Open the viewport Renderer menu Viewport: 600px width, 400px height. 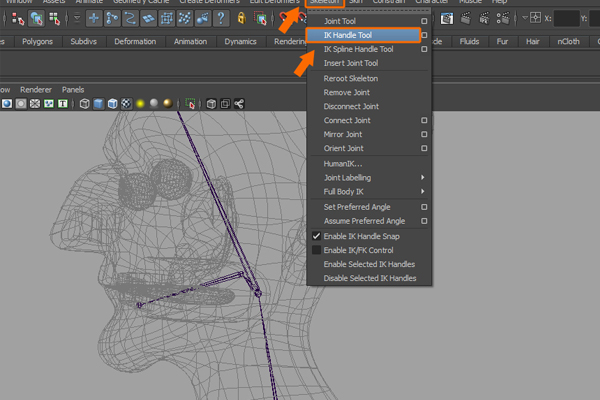(x=36, y=90)
